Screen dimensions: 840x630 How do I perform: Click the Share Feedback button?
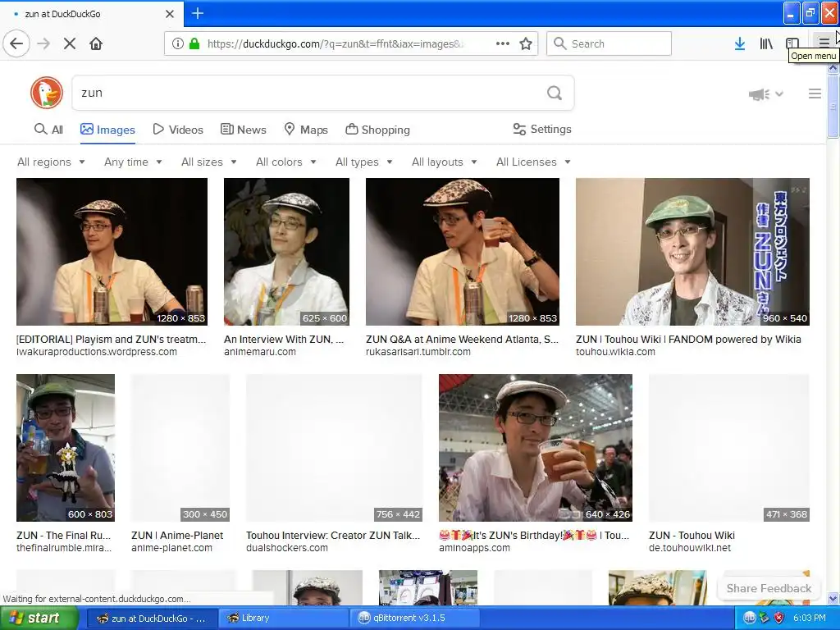[x=769, y=588]
